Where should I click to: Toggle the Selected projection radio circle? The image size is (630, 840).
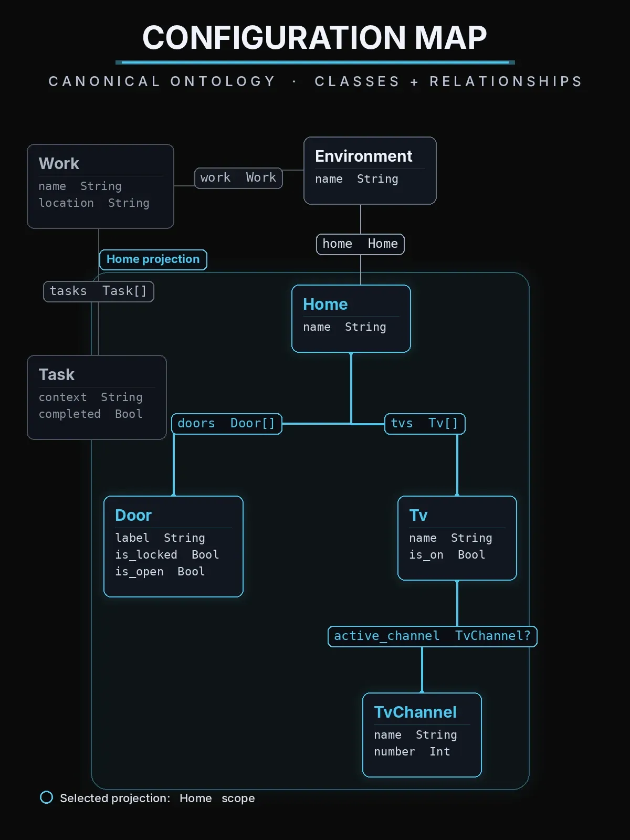click(47, 797)
